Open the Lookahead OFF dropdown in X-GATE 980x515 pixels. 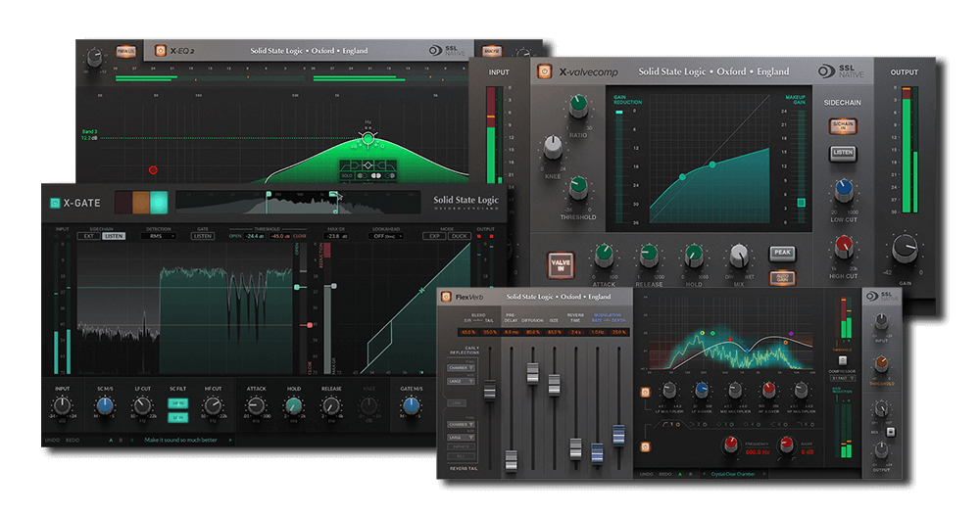386,236
